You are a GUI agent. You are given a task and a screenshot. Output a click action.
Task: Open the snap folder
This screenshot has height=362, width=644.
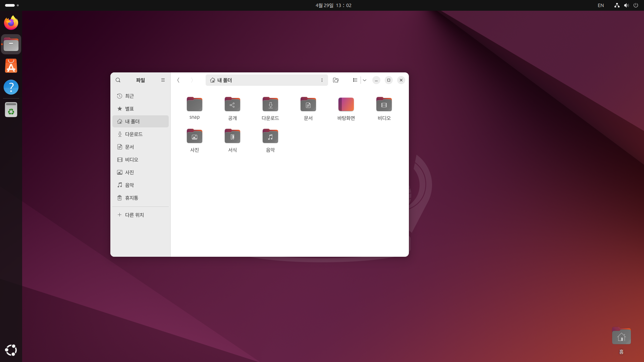point(195,105)
